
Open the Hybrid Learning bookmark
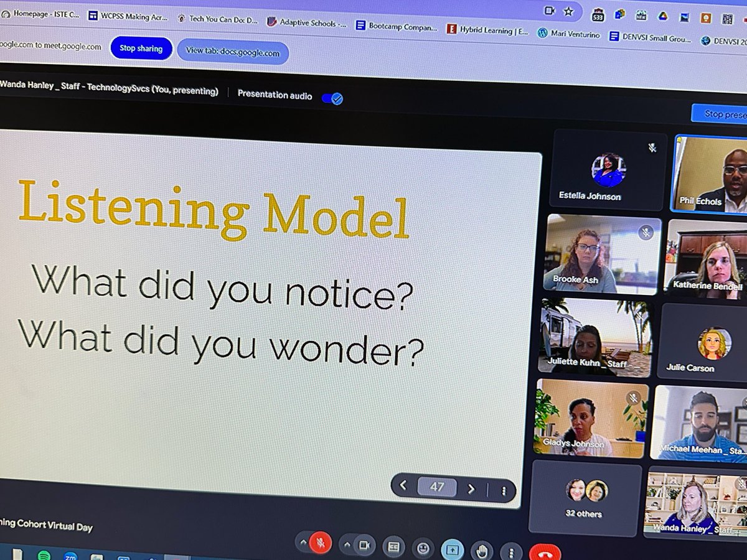click(x=488, y=30)
